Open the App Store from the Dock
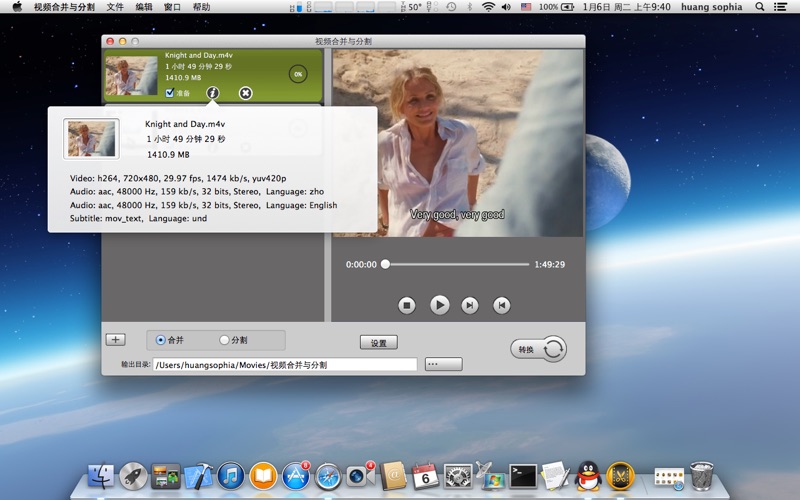800x500 pixels. click(296, 477)
